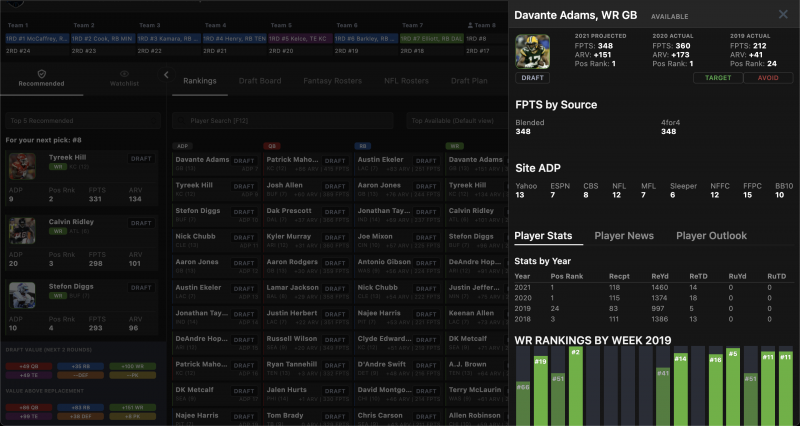Close the Davante Adams player panel
Image resolution: width=800 pixels, height=426 pixels.
tap(783, 14)
